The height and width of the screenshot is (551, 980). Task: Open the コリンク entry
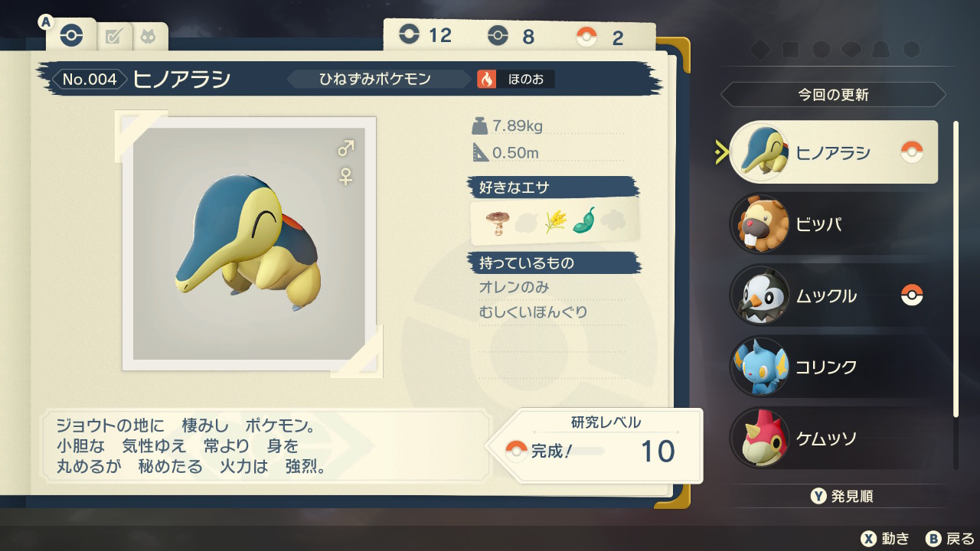(x=833, y=367)
